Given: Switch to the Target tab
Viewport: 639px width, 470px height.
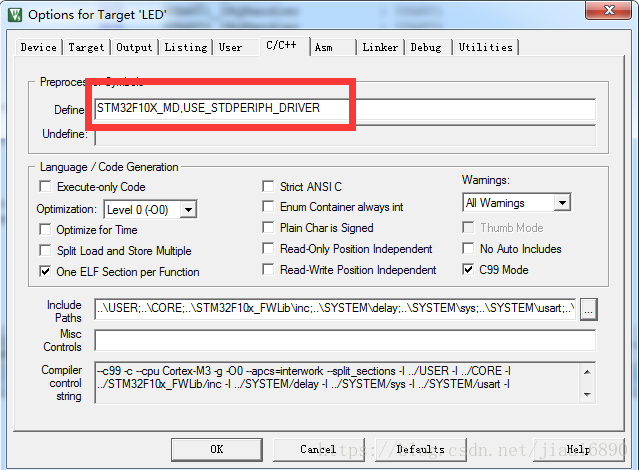Looking at the screenshot, I should pyautogui.click(x=86, y=47).
